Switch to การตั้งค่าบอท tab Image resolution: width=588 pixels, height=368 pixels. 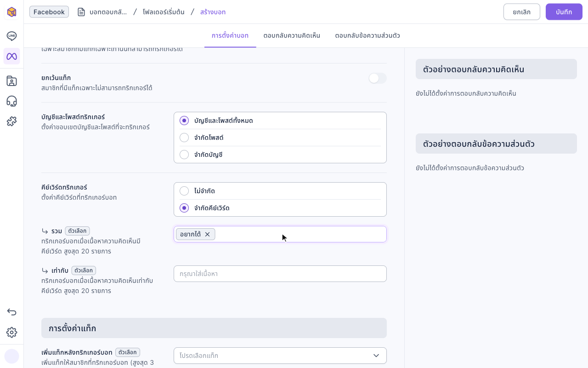coord(230,35)
